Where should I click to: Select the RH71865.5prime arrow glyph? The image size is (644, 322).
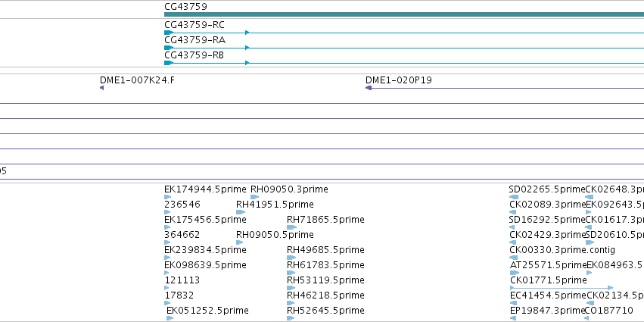(x=291, y=227)
